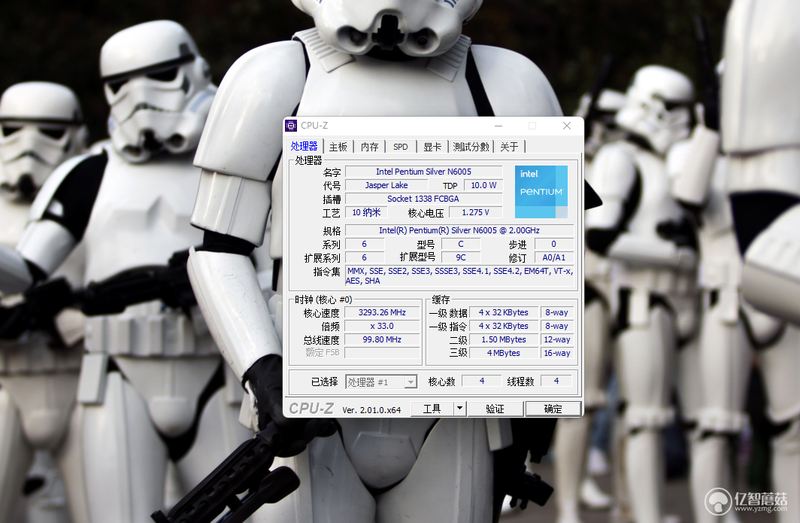
Task: Open the 处理器 #1 selection dropdown
Action: tap(381, 382)
